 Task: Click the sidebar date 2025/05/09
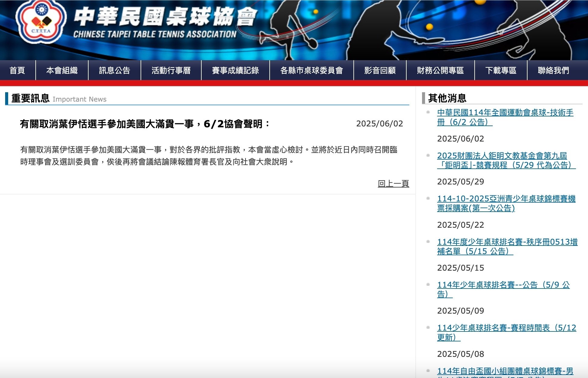click(461, 311)
